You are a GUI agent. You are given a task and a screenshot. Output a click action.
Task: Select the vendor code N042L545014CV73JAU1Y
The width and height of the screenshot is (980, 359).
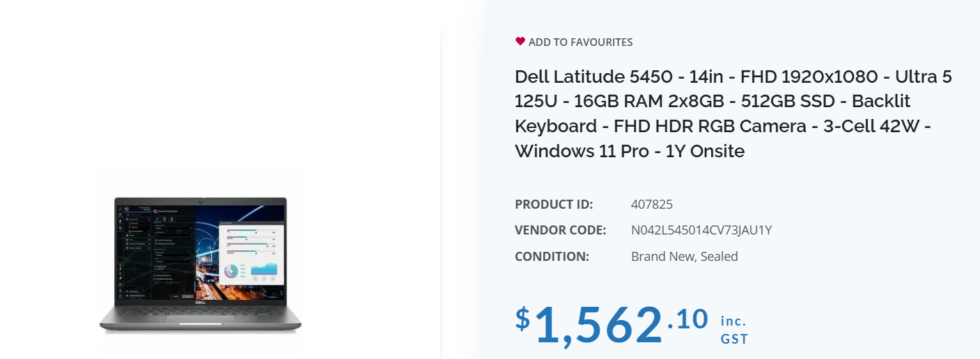point(701,230)
